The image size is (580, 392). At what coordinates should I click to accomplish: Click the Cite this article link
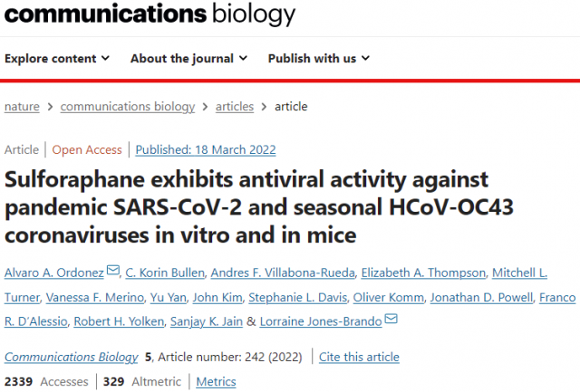tap(359, 357)
